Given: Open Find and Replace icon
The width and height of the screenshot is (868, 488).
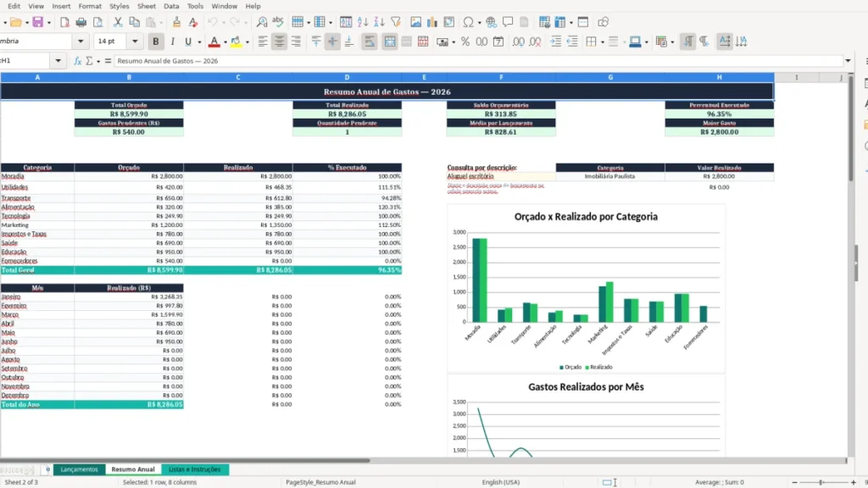Looking at the screenshot, I should pos(262,22).
